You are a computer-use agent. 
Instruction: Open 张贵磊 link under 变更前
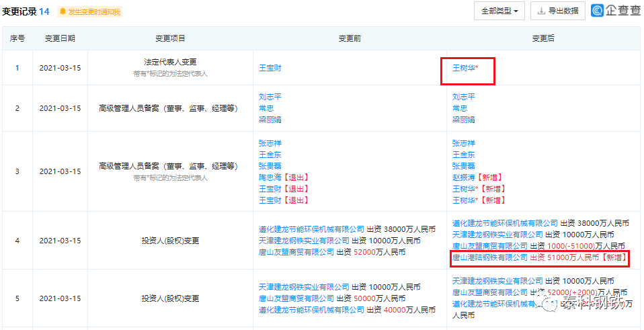[270, 166]
